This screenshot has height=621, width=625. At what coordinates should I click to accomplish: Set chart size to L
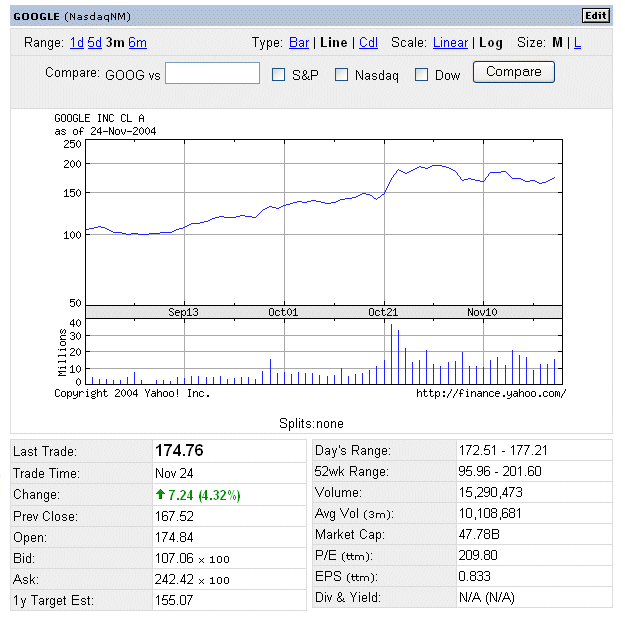pyautogui.click(x=577, y=42)
